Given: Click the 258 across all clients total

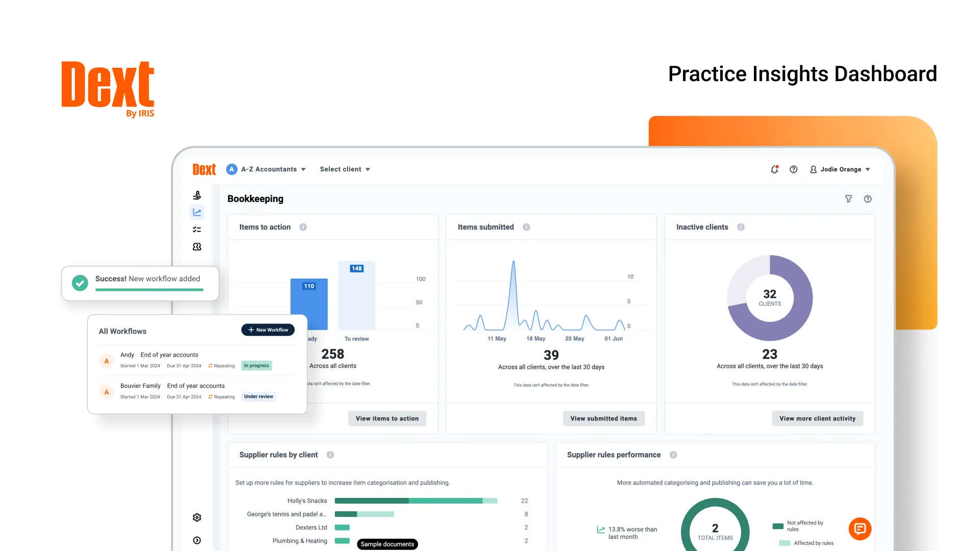Looking at the screenshot, I should coord(333,354).
